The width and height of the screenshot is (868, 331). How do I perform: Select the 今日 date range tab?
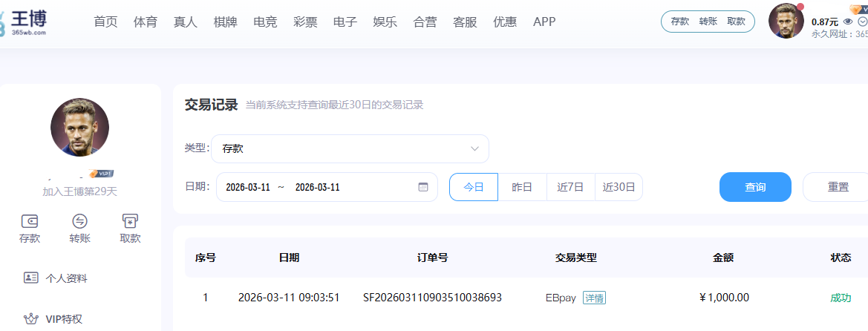click(x=473, y=187)
